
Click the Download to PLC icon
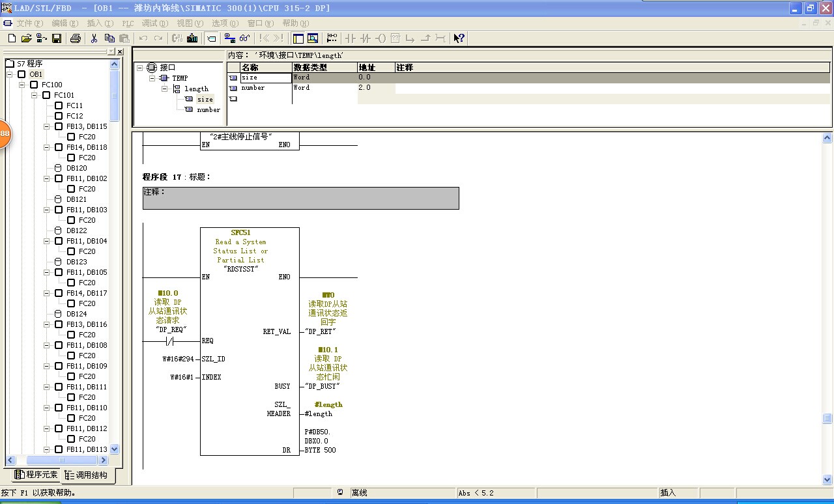pyautogui.click(x=192, y=38)
